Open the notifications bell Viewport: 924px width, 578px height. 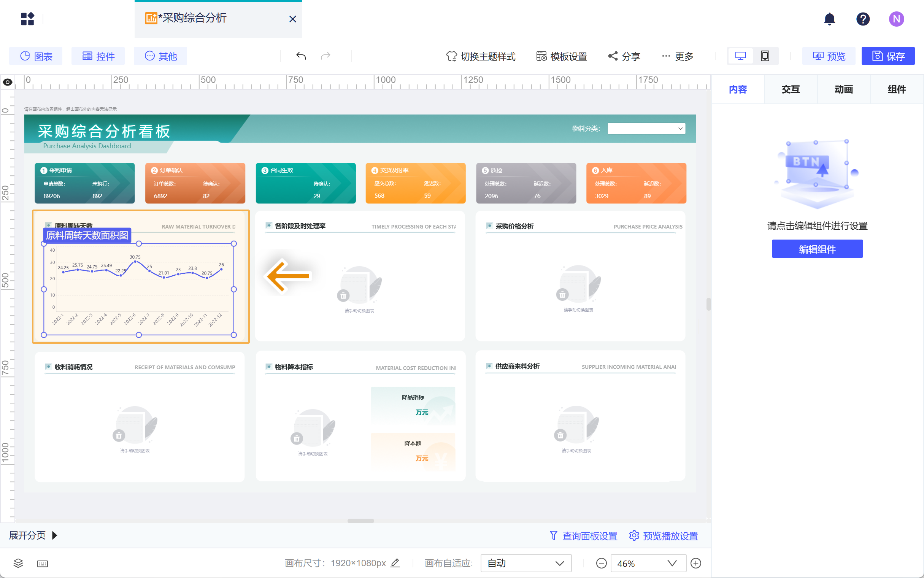tap(829, 19)
